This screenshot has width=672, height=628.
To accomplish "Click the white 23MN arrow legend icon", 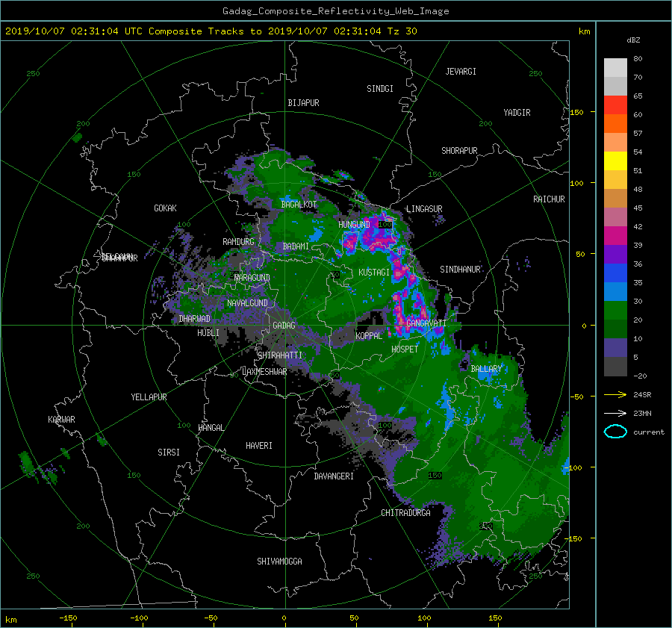I will [615, 413].
